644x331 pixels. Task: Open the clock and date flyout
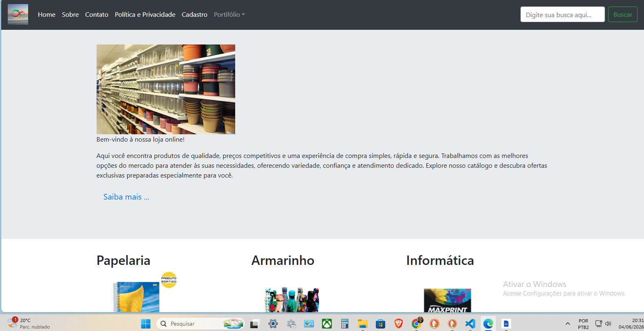click(631, 324)
